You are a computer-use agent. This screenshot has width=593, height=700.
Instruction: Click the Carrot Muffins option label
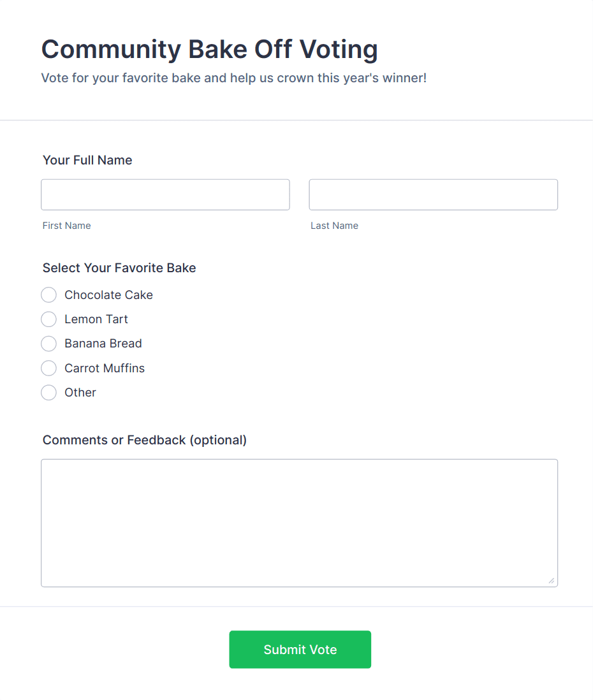click(x=105, y=368)
